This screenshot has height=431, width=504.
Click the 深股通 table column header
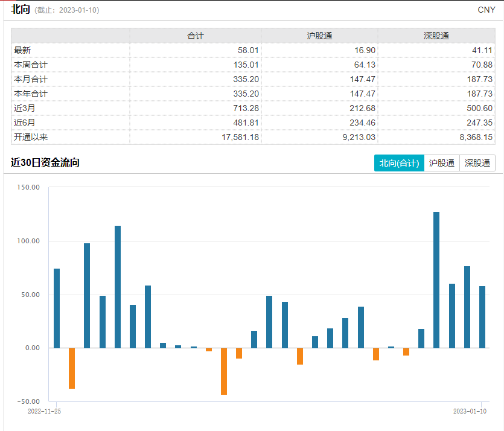pyautogui.click(x=436, y=36)
